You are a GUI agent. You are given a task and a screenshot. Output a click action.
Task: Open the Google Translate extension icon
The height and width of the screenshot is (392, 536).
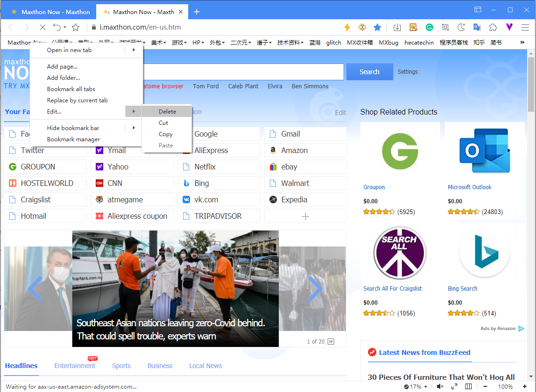(477, 27)
